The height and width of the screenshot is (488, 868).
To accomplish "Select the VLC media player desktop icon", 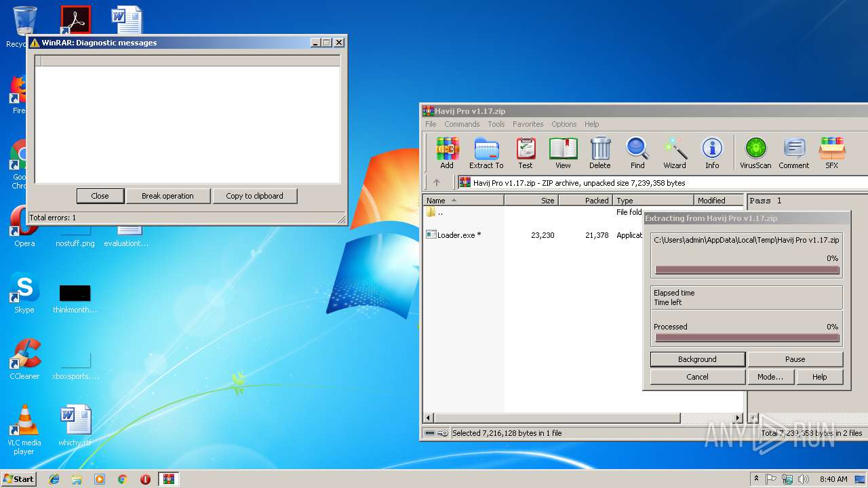I will click(24, 430).
